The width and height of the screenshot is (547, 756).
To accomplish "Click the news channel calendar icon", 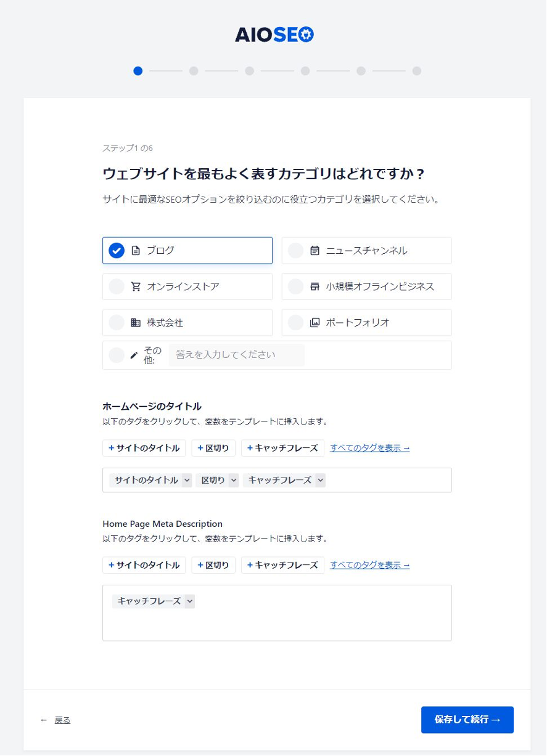I will coord(315,251).
